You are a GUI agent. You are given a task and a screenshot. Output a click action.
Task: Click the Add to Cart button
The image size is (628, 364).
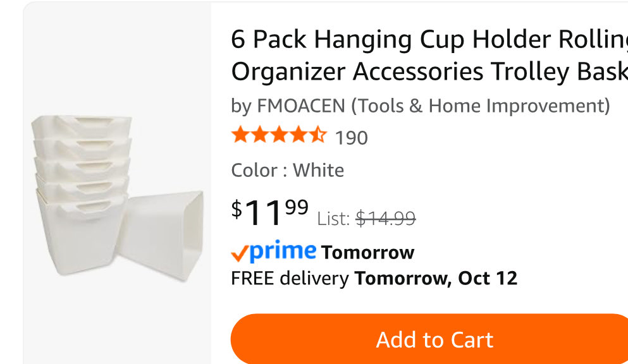pyautogui.click(x=429, y=339)
